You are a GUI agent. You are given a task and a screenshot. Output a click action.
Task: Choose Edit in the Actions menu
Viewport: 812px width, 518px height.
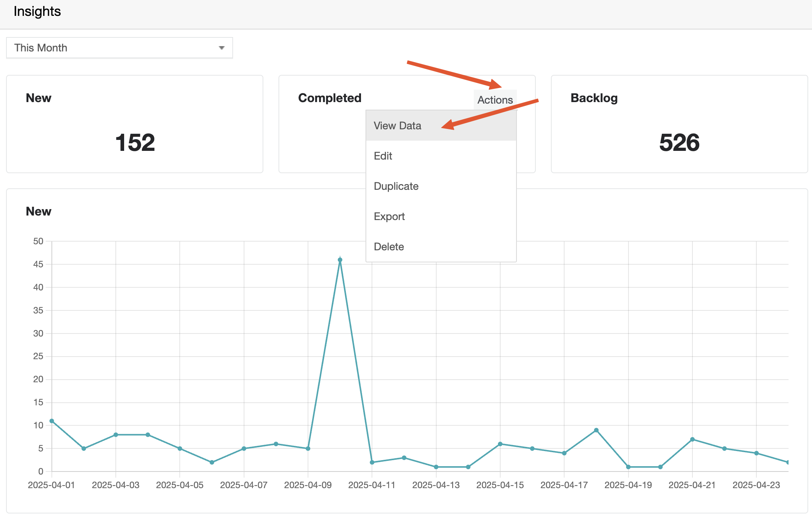point(383,156)
